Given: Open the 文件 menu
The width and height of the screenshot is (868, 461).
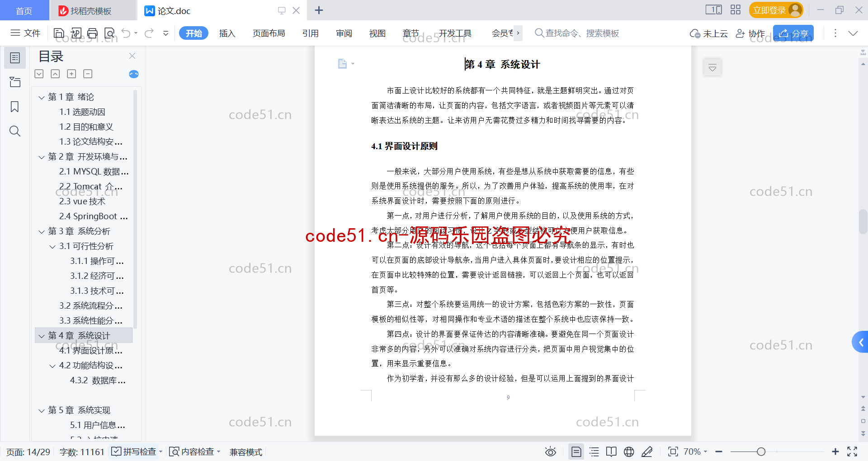Looking at the screenshot, I should (25, 33).
